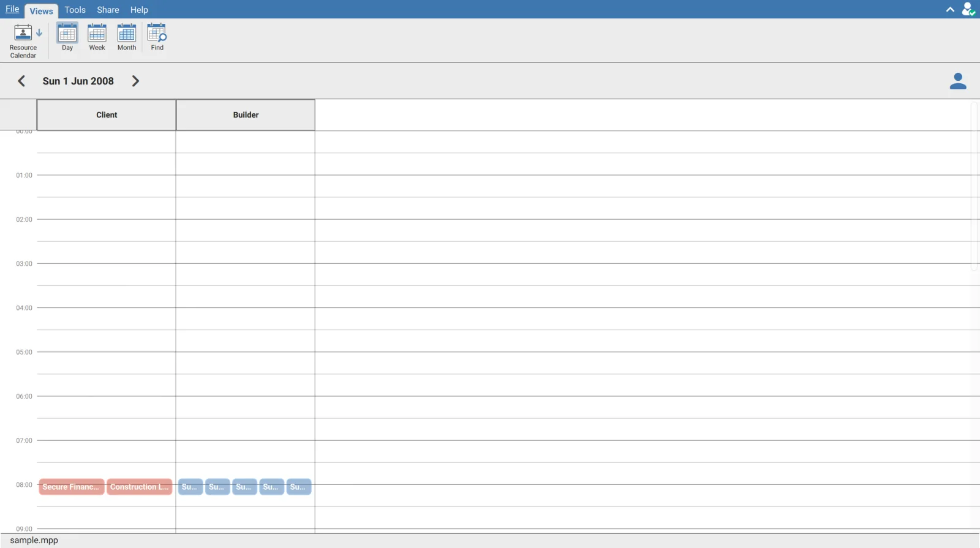Open the user account icon with checkmark
This screenshot has height=548, width=980.
968,9
